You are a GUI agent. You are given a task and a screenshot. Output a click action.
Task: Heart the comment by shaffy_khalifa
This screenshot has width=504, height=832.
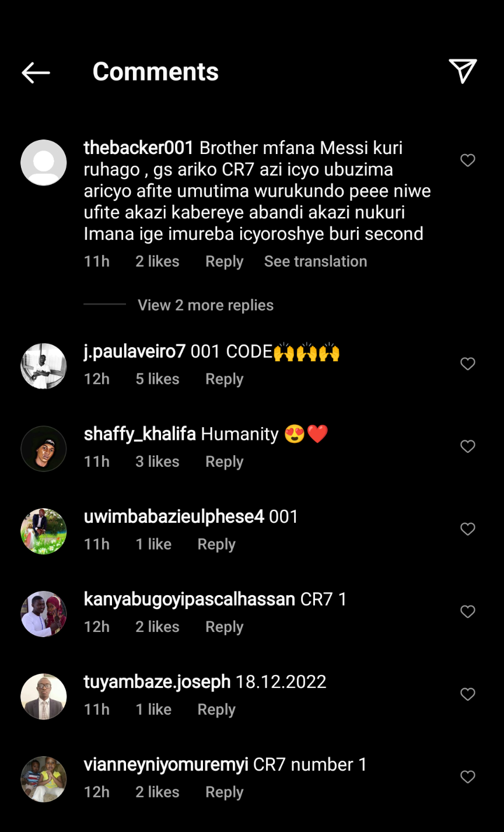pos(468,447)
